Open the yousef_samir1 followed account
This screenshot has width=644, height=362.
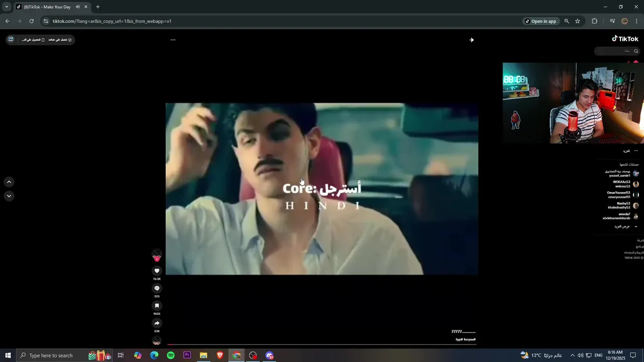click(621, 173)
